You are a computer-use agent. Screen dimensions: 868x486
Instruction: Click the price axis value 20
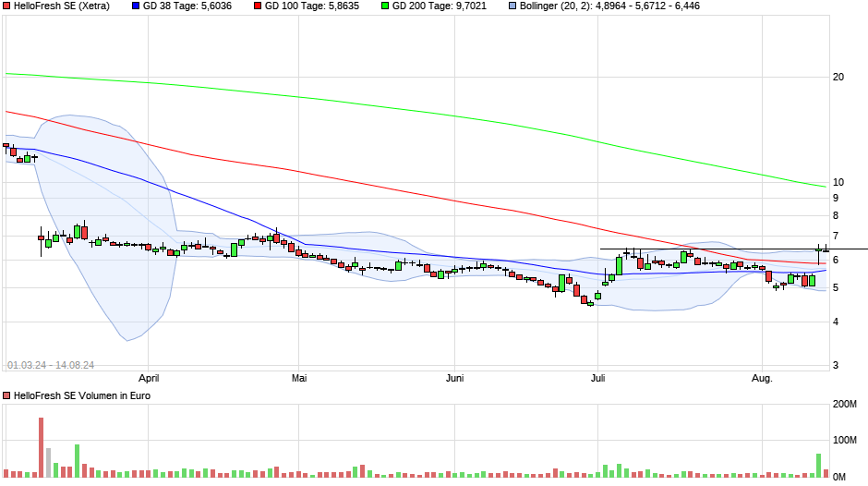[x=838, y=77]
